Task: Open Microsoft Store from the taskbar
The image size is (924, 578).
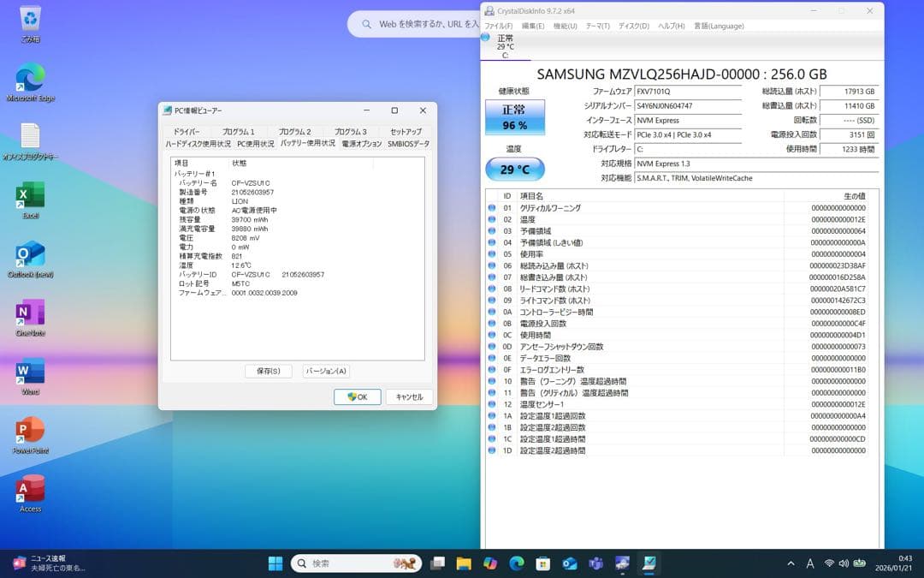Action: (541, 563)
